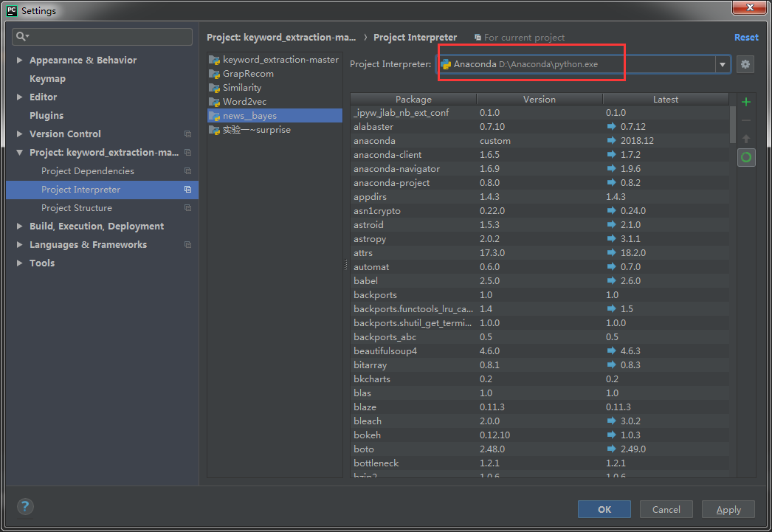Click the Package column header
772x532 pixels.
(413, 100)
